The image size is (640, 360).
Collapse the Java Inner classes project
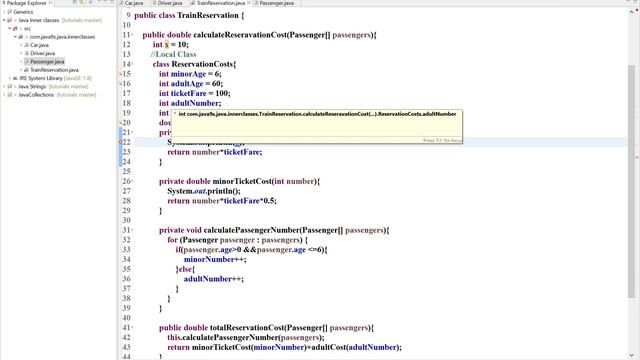click(x=4, y=20)
